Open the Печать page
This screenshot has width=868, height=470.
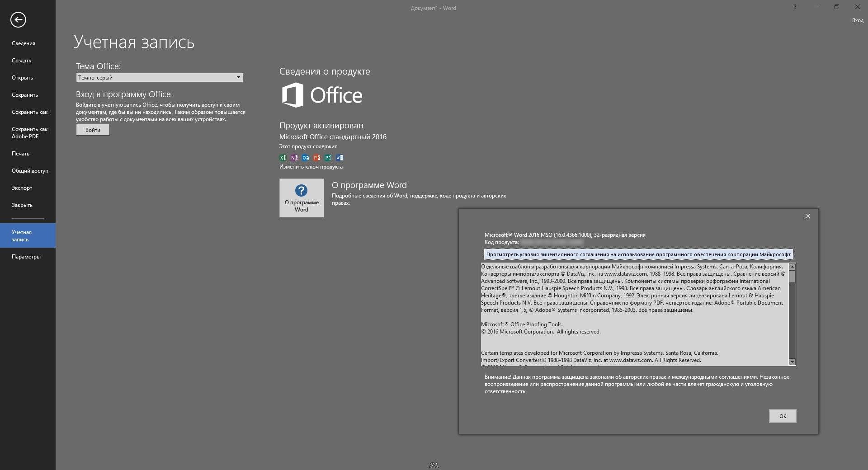pos(20,154)
